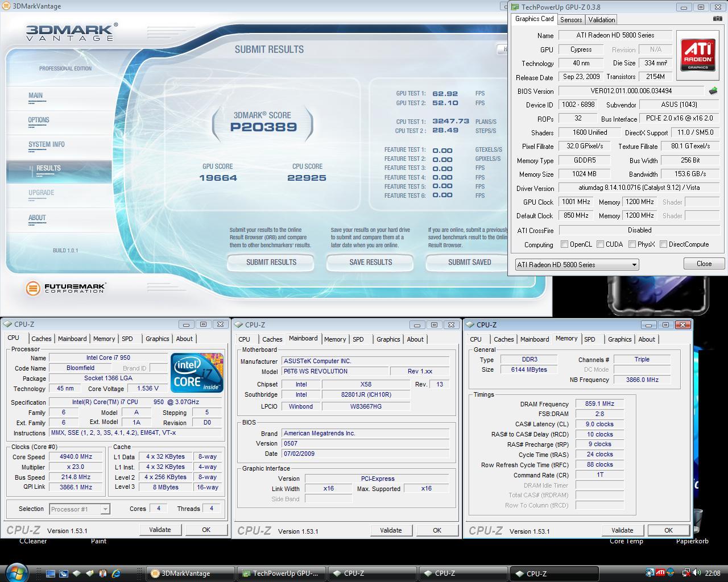Go to OPTIONS in 3DMark Vantage sidebar

tap(39, 120)
